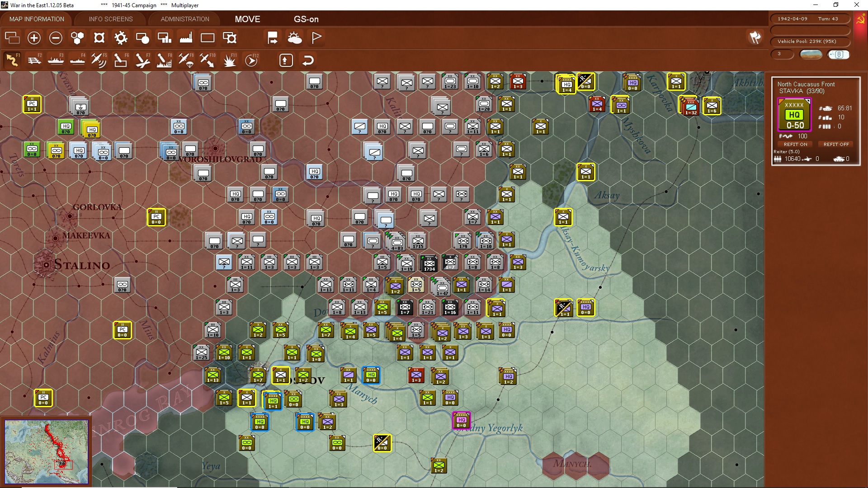Click the factory locations icon
The width and height of the screenshot is (868, 488).
click(186, 38)
